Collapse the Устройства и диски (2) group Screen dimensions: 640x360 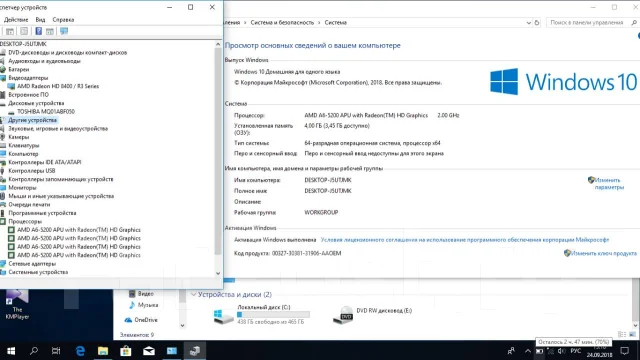click(x=193, y=294)
